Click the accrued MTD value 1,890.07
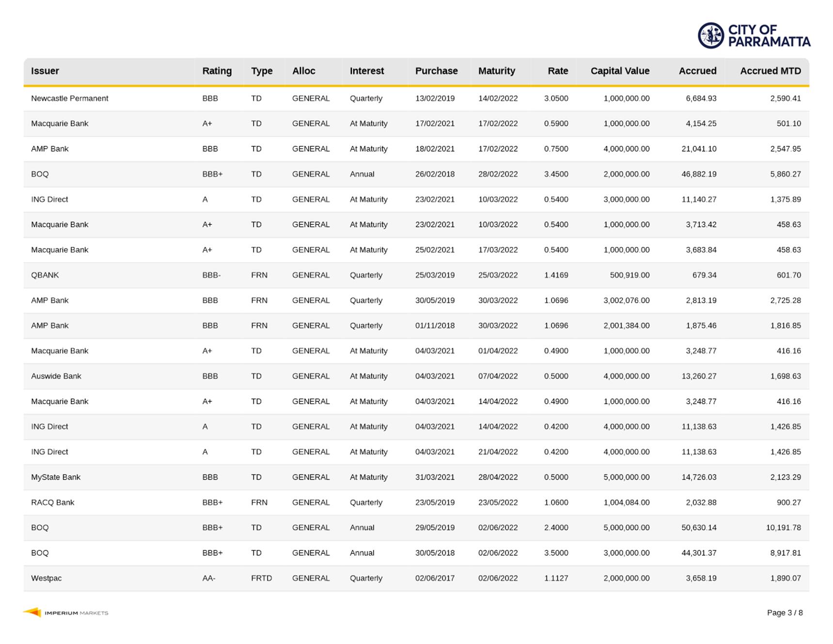The image size is (833, 644). [786, 578]
